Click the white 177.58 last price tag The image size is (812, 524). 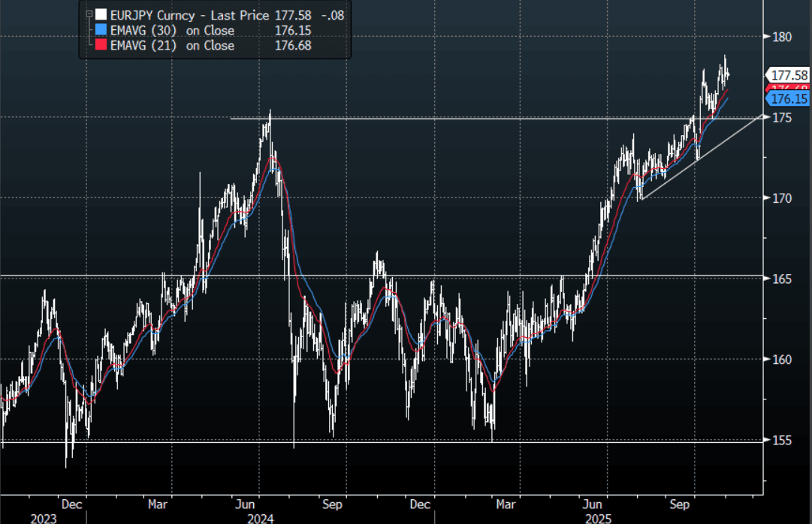[789, 75]
